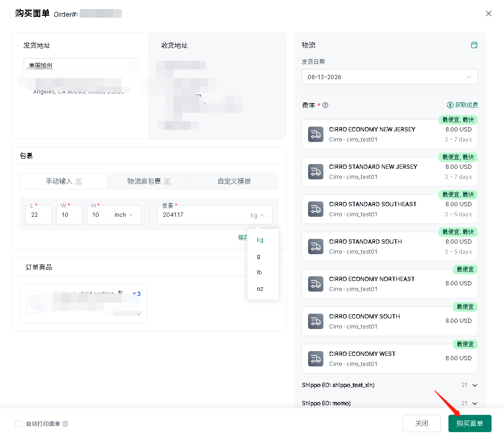Screen dimensions: 504x435
Task: Click the 获取运费 link
Action: click(x=462, y=105)
